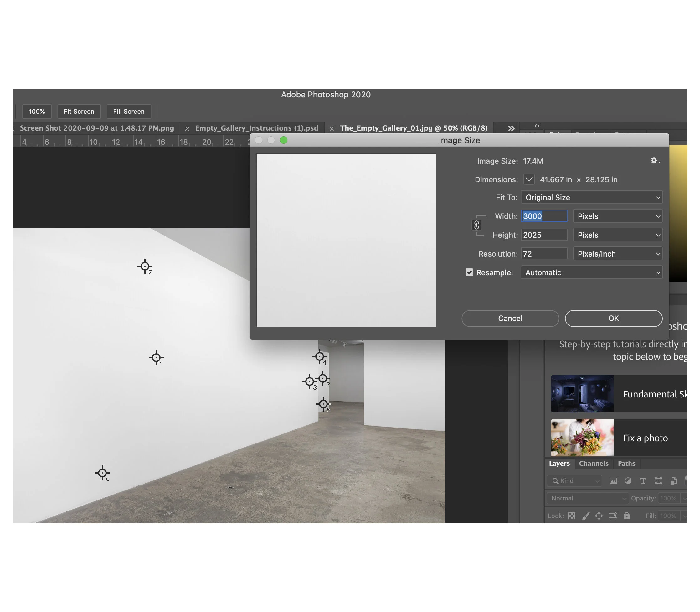This screenshot has width=700, height=612.
Task: Click the Fundamental Skills tutorial thumbnail image
Action: 582,394
